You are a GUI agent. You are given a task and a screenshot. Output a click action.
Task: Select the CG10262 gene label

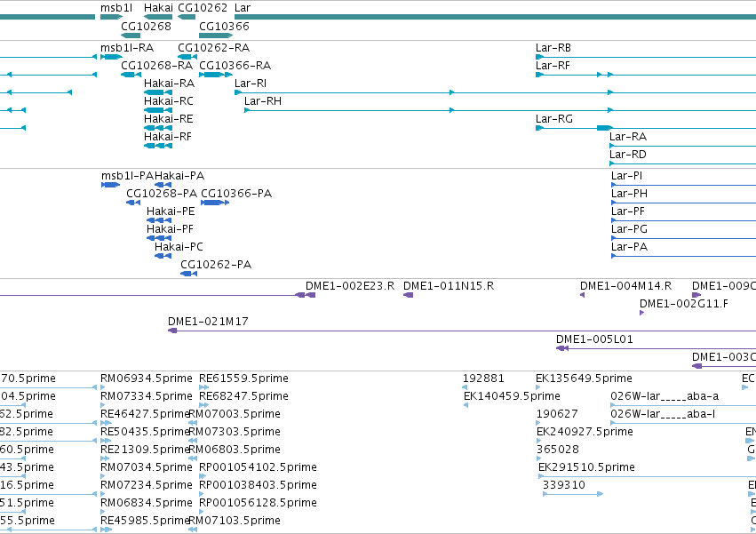pyautogui.click(x=203, y=8)
